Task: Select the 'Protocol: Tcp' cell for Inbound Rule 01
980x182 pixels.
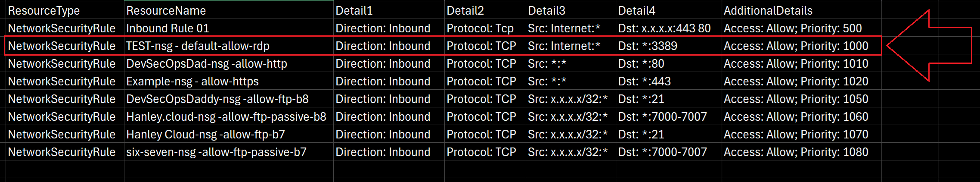Action: click(x=480, y=28)
